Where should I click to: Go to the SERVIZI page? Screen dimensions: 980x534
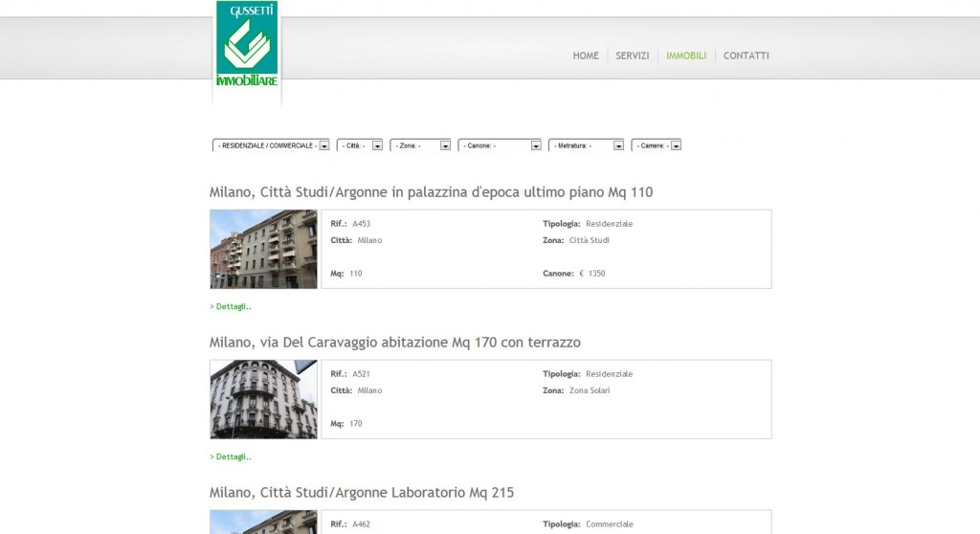[x=633, y=56]
